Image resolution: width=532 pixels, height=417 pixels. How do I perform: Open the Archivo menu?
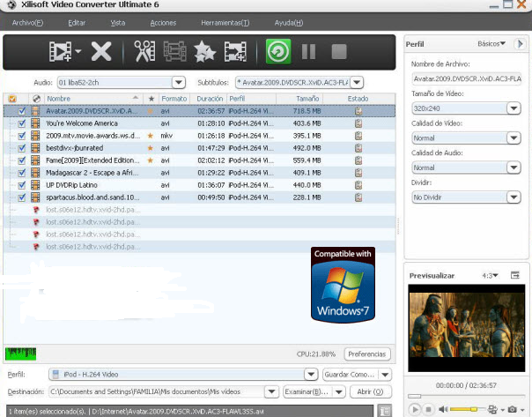(27, 23)
